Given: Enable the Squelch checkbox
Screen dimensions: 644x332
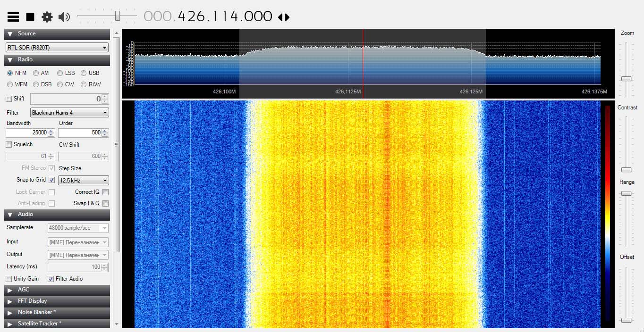Looking at the screenshot, I should (x=9, y=145).
